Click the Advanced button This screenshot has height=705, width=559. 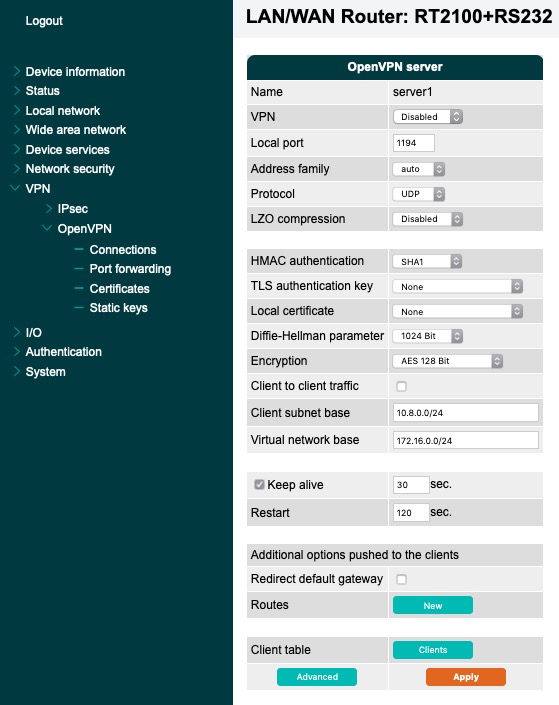(x=317, y=677)
